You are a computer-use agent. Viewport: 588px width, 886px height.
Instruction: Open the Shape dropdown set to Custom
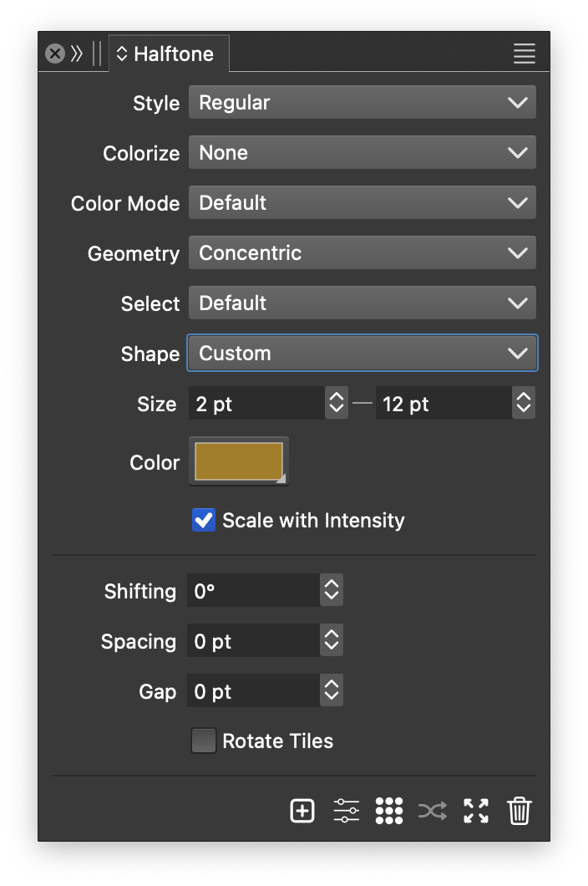[x=362, y=354]
